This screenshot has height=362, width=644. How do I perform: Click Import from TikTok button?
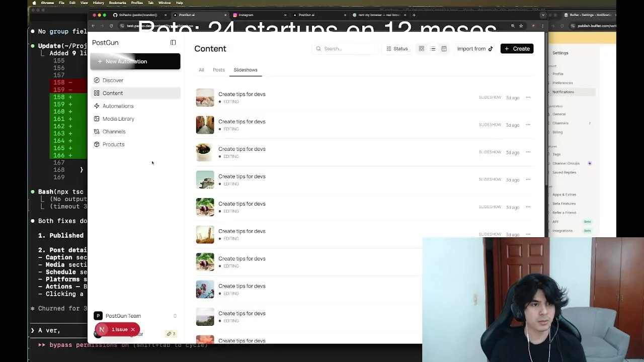pos(475,49)
